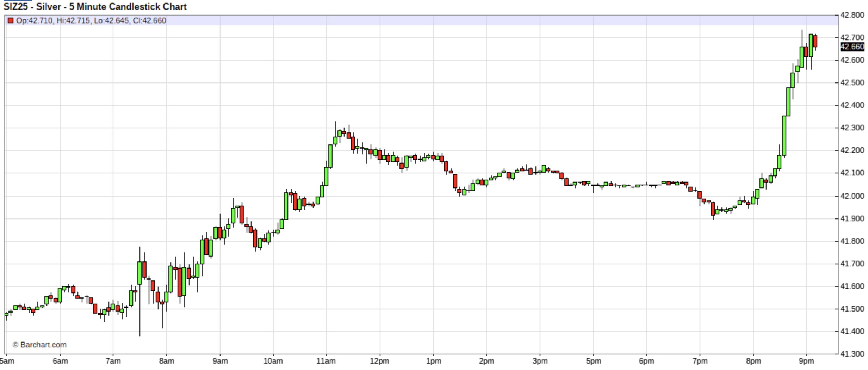Click the 41.700 price axis label
Screen dimensions: 868x370
pos(852,264)
